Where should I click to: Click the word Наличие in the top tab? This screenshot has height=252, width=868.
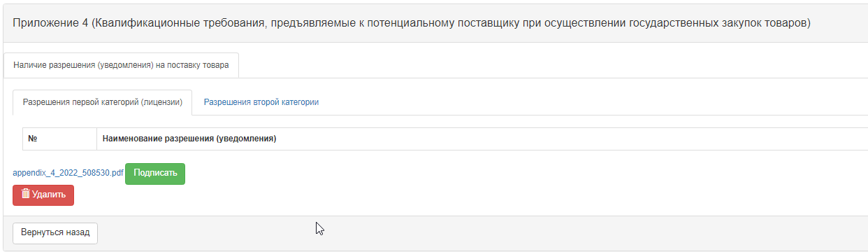(29, 65)
